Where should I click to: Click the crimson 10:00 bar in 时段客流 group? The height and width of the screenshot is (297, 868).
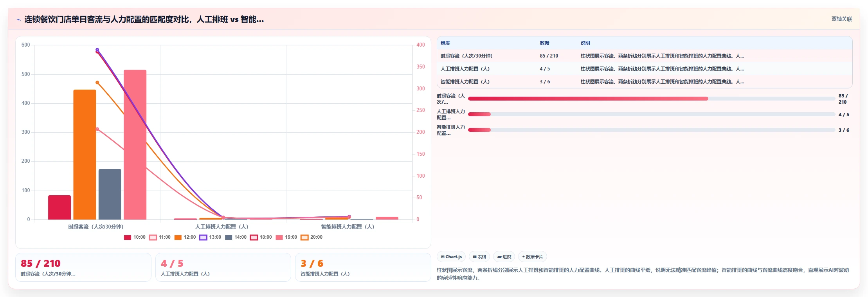pos(59,207)
